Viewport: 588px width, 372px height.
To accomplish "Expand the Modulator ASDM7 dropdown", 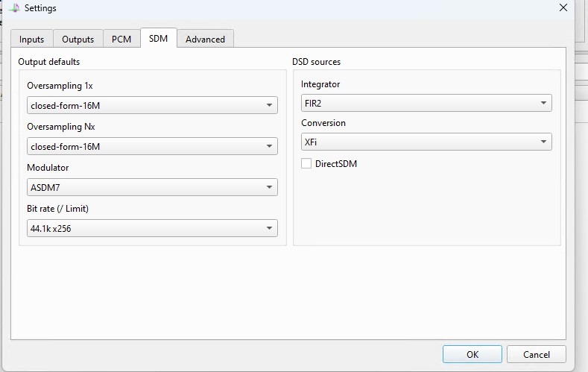I will click(152, 187).
